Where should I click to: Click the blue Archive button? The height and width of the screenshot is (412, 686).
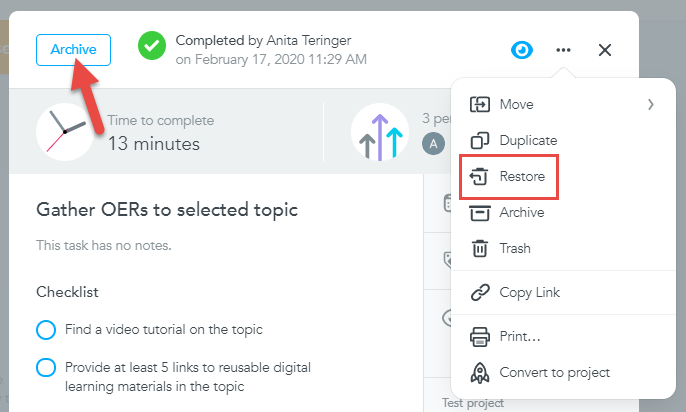[74, 50]
